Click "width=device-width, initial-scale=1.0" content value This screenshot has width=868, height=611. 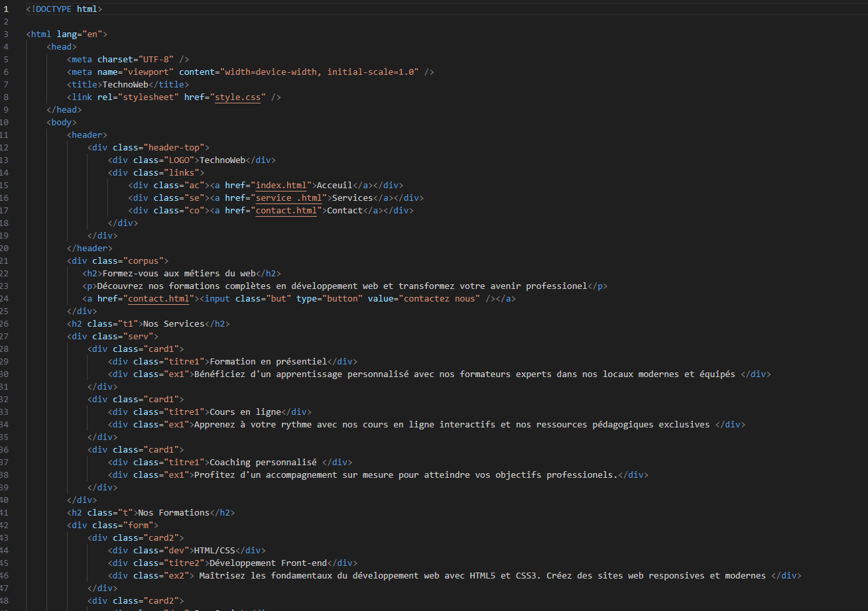point(320,72)
